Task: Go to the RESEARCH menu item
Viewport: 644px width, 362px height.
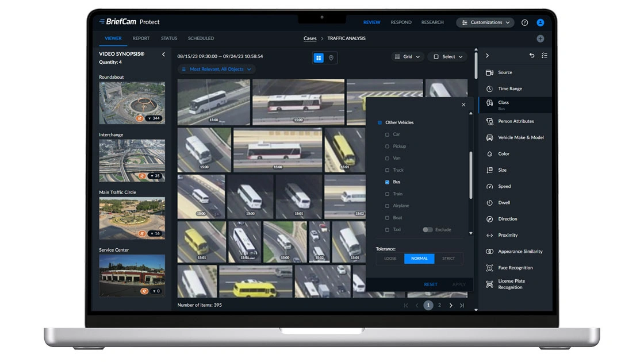Action: point(432,22)
